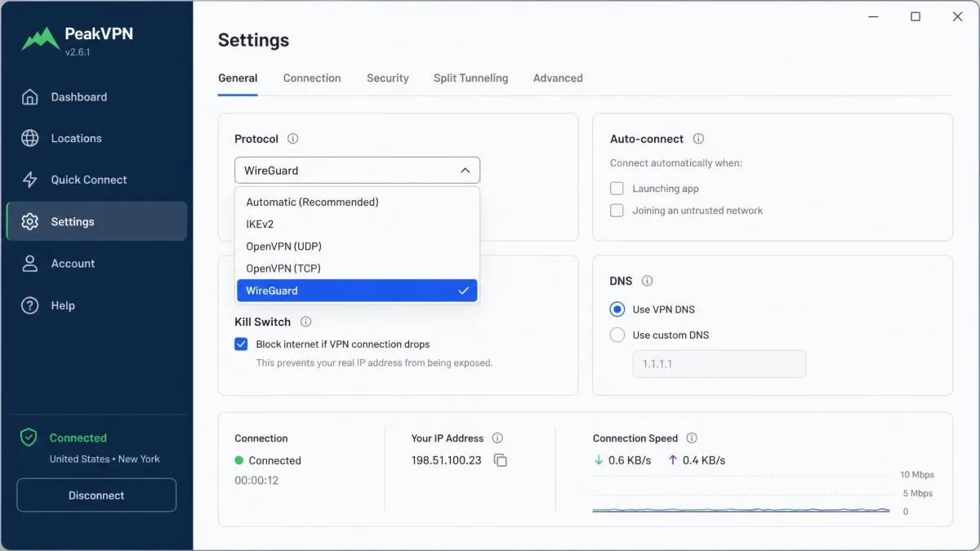Screen dimensions: 980x551
Task: Click the 0.4 KB/s upload speed
Action: [x=704, y=460]
